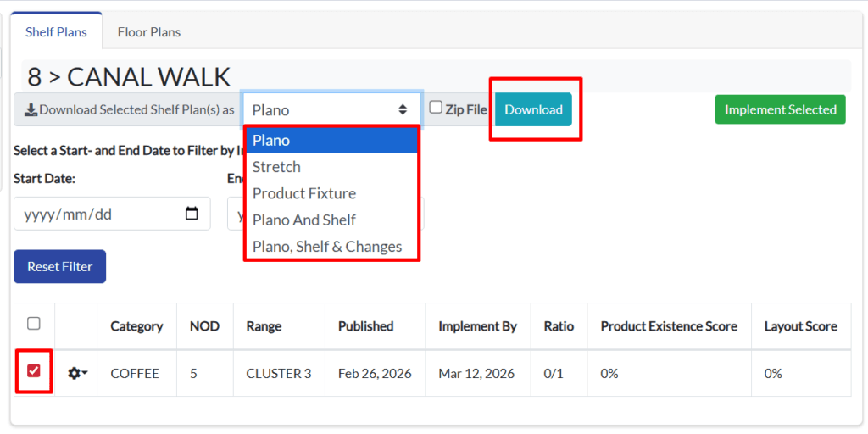Screen dimensions: 868x434
Task: Click the calendar icon in Start Date field
Action: pyautogui.click(x=192, y=214)
